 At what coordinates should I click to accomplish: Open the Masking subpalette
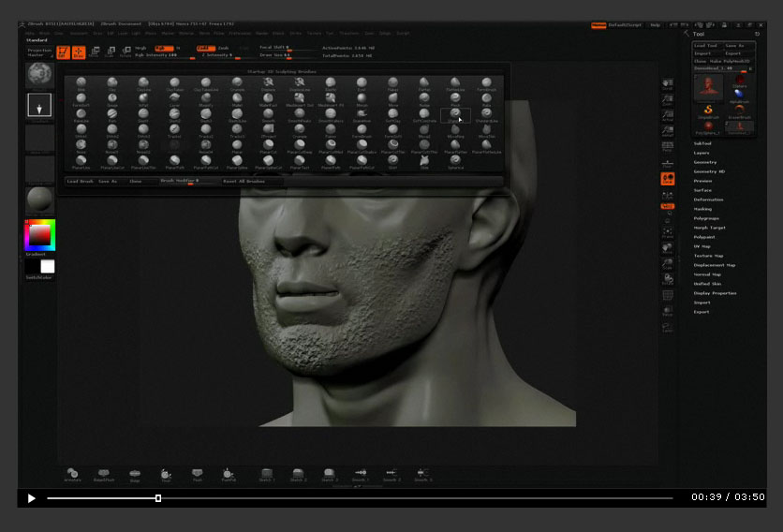(702, 209)
